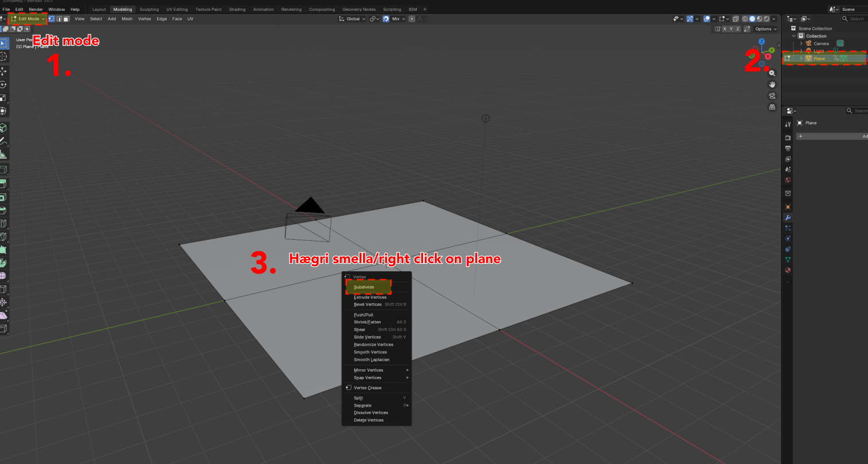Choose the Move tool in toolbar
868x464 pixels.
tap(3, 72)
